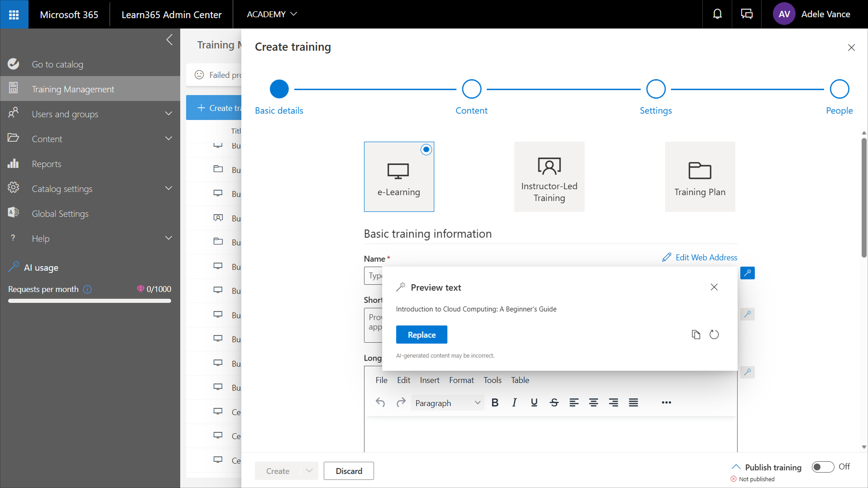Apply strikethrough formatting in the editor
This screenshot has width=868, height=488.
tap(554, 402)
